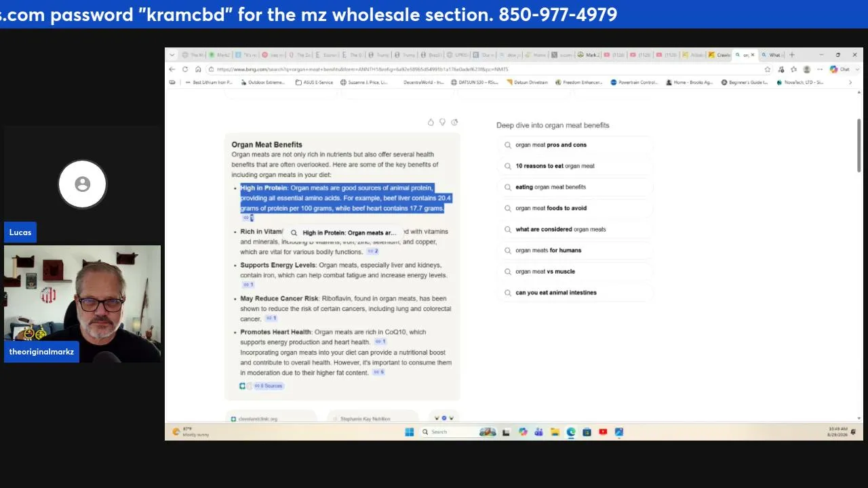Click the 'Organ Meat Benefits' heading
The width and height of the screenshot is (868, 488).
267,144
